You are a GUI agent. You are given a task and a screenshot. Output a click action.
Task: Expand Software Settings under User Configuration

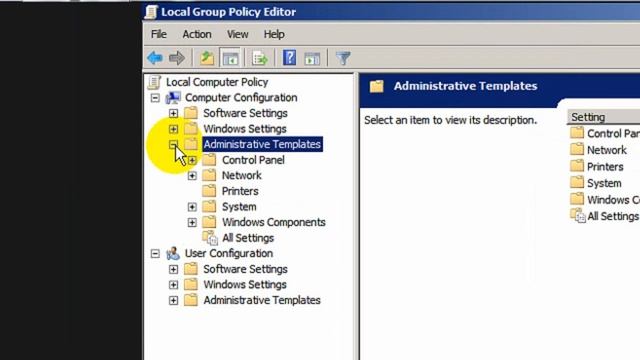point(173,269)
